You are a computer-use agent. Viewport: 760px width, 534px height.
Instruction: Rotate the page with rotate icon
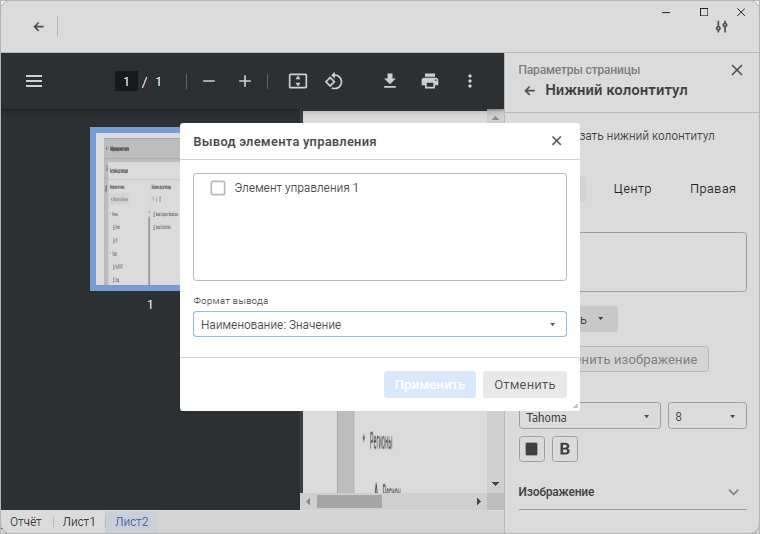[335, 81]
